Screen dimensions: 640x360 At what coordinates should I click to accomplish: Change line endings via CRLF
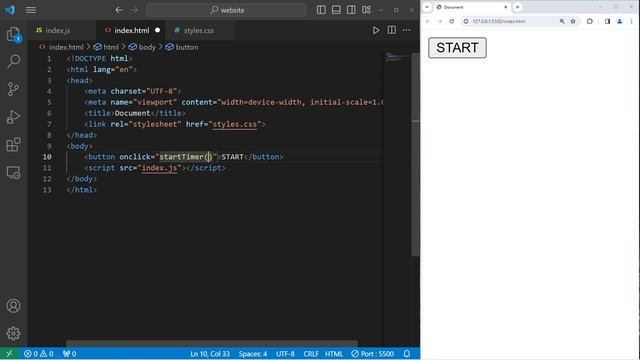click(x=311, y=354)
